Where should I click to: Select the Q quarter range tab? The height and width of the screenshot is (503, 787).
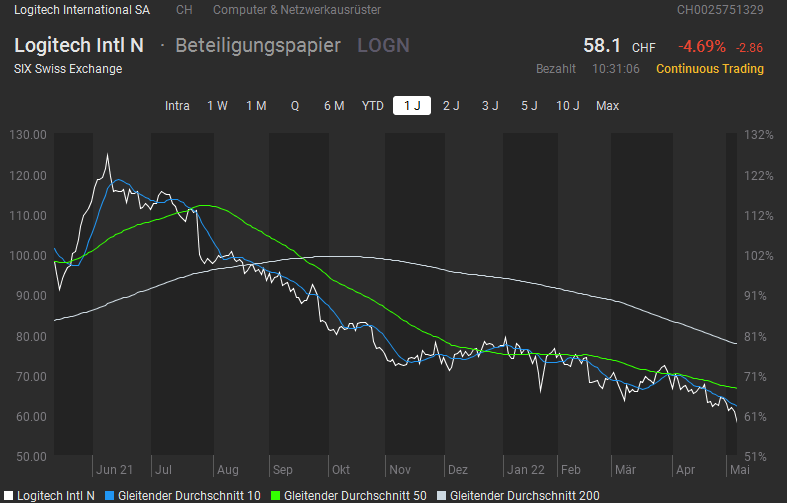[x=295, y=106]
